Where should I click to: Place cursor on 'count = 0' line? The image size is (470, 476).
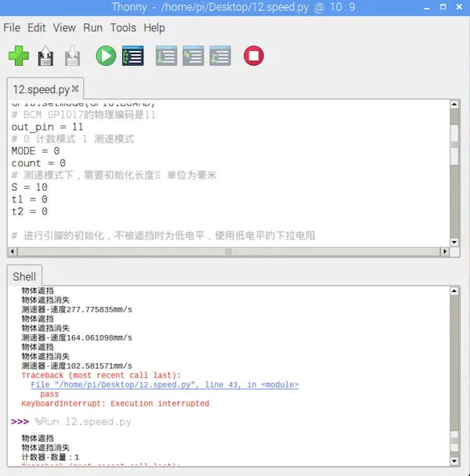pyautogui.click(x=38, y=163)
